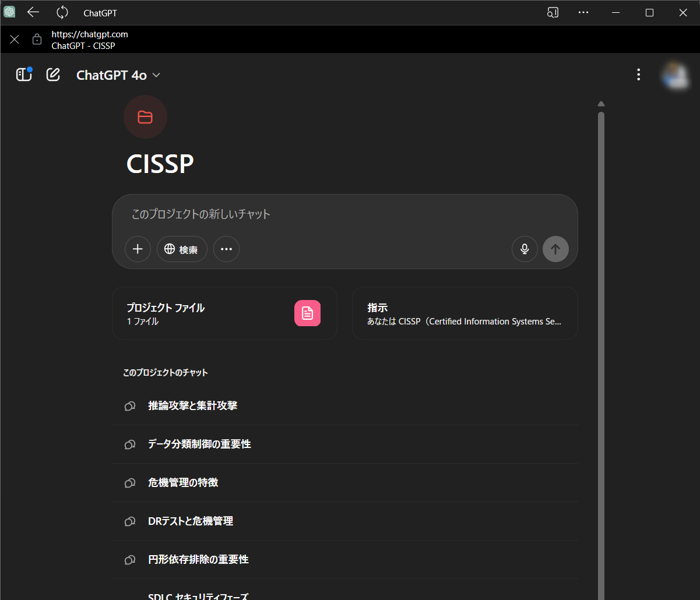Click the ChatGPT app logo in title bar
700x600 pixels.
9,12
